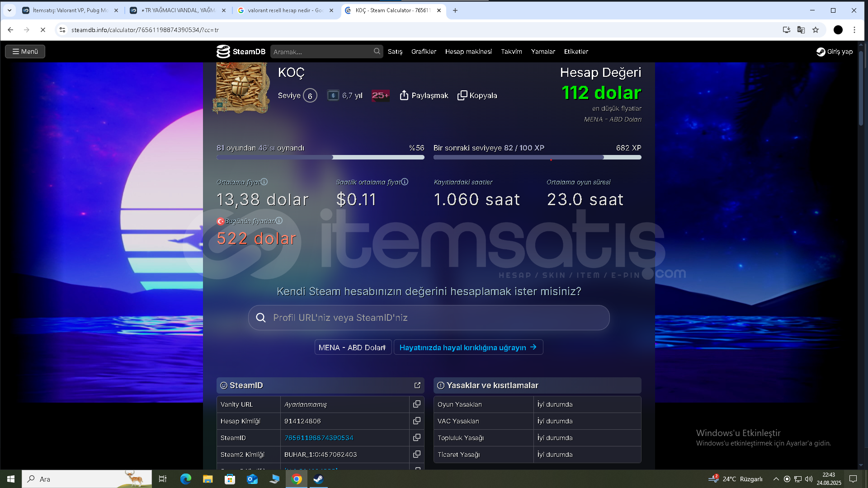Copy the Steam2 Kimliği value
This screenshot has height=488, width=868.
416,455
